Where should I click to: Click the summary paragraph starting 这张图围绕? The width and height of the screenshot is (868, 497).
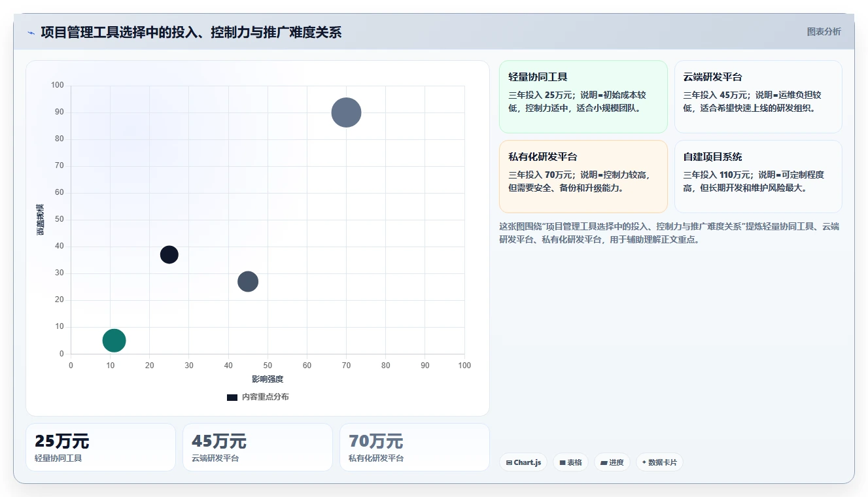[669, 233]
